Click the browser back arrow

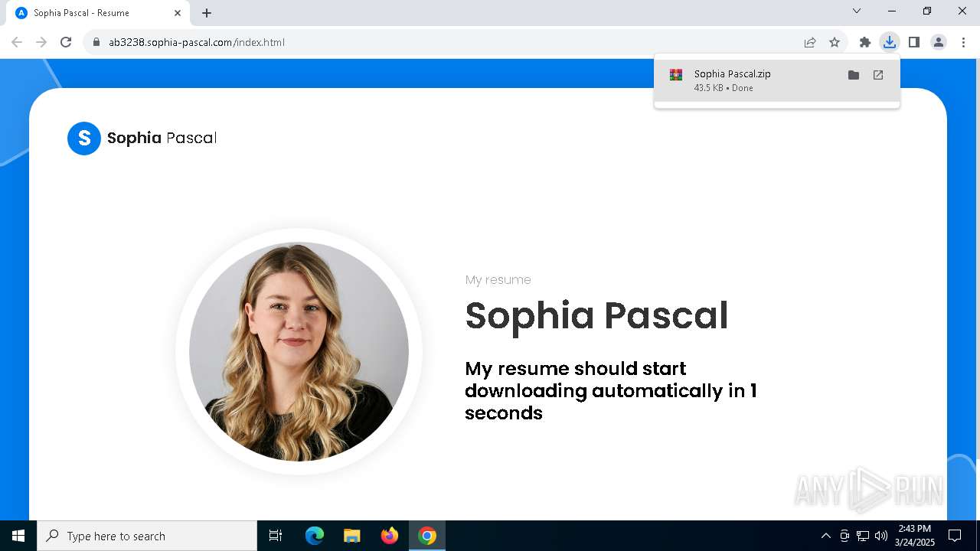17,42
